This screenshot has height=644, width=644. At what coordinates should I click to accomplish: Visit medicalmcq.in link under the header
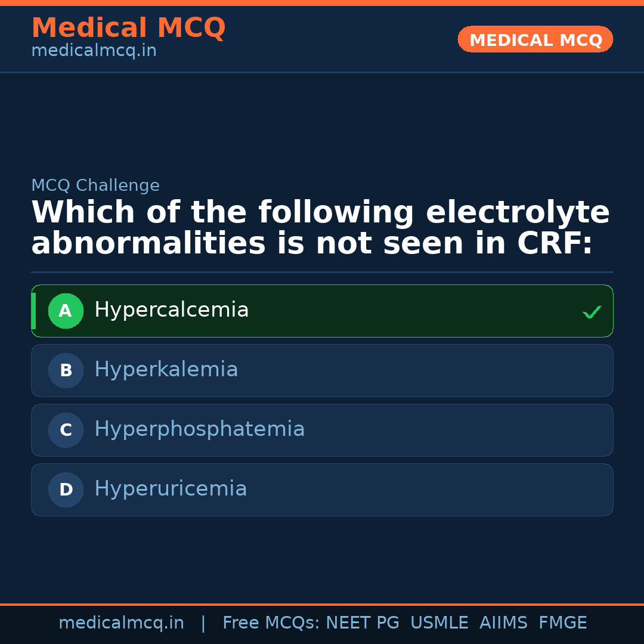coord(94,51)
